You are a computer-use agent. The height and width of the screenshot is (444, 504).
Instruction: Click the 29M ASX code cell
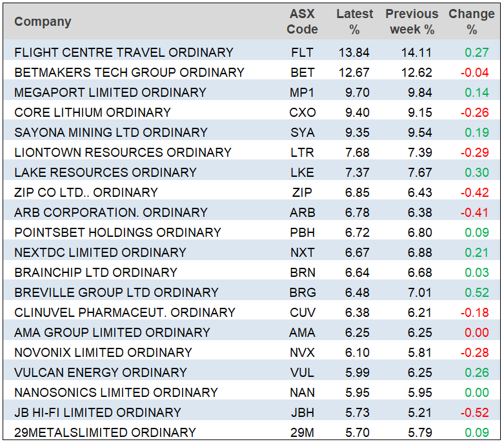pyautogui.click(x=302, y=432)
